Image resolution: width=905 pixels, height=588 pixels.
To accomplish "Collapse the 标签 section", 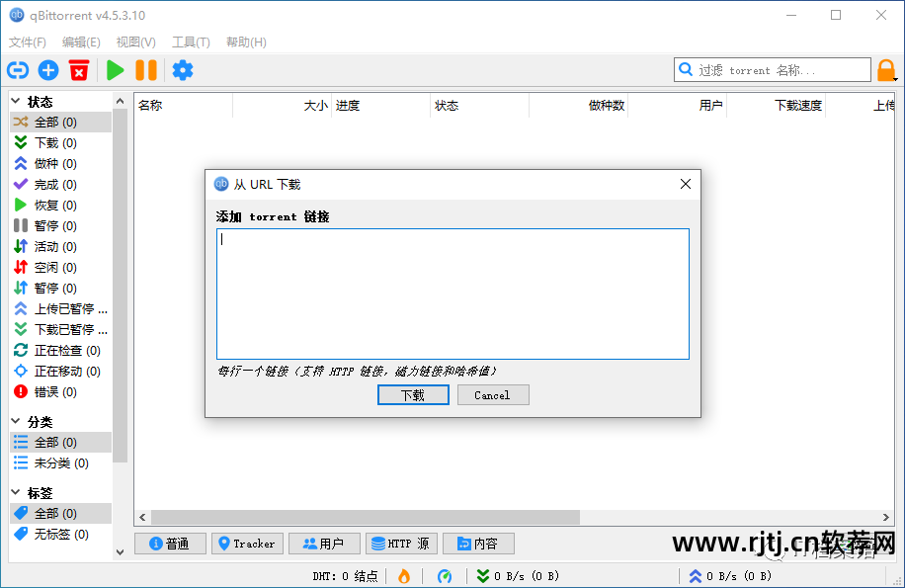I will click(16, 493).
